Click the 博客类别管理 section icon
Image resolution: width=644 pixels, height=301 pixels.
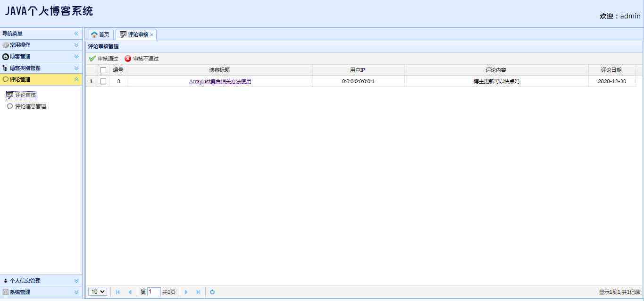6,68
